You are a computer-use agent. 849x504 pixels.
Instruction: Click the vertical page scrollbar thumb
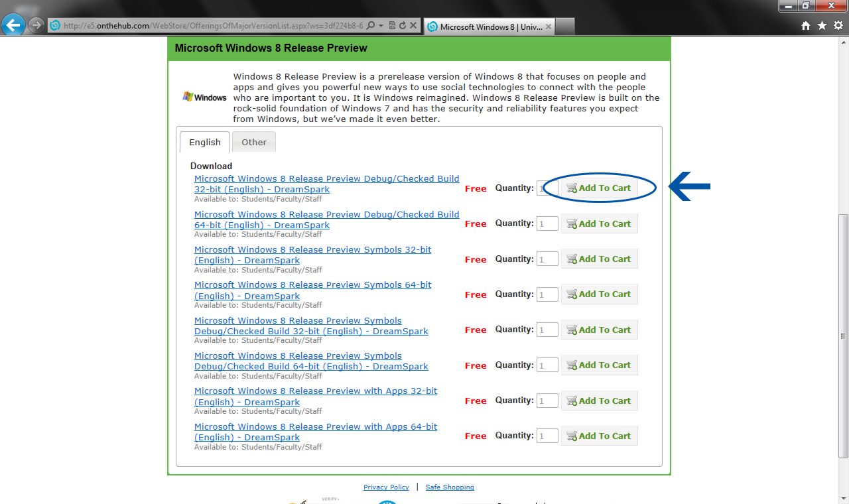tap(843, 336)
